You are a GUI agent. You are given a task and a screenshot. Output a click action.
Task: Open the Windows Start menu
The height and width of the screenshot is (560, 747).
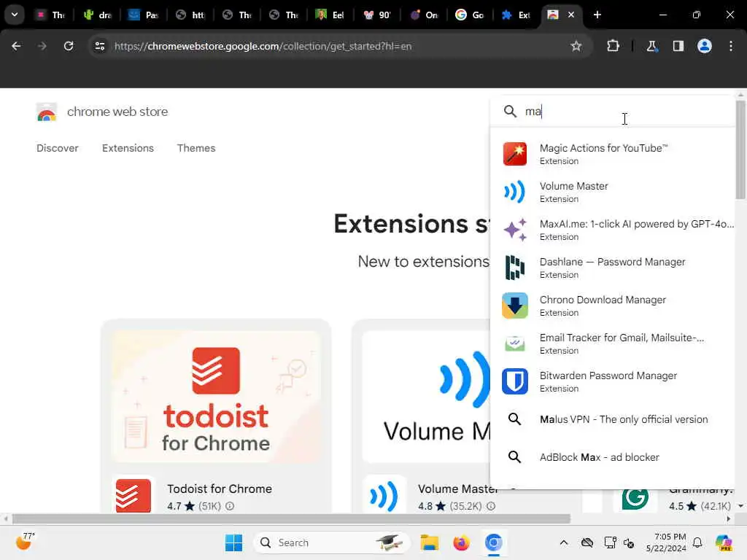click(233, 542)
